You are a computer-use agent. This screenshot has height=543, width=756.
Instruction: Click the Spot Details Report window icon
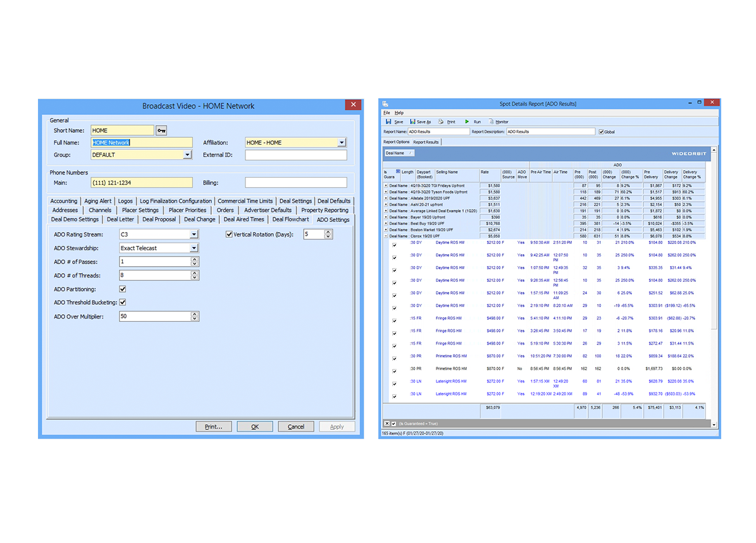point(385,104)
